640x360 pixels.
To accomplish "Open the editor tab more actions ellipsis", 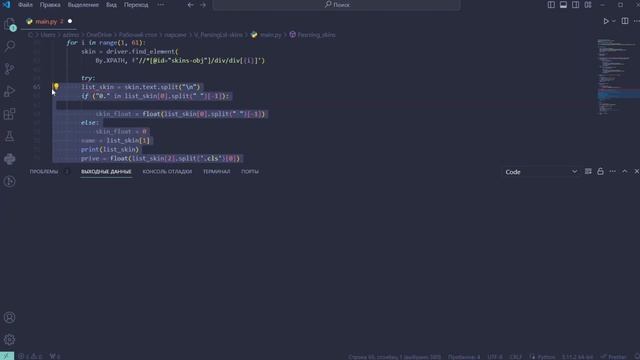I will (x=636, y=21).
